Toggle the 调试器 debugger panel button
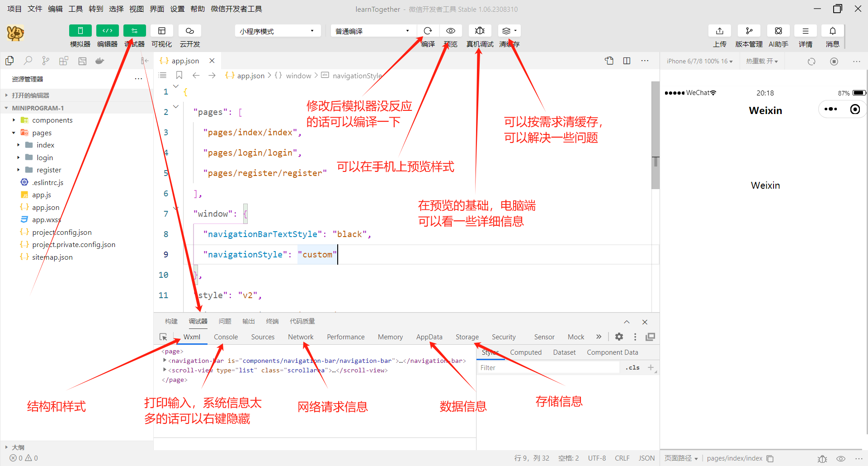Screen dimensions: 868x466 (134, 31)
